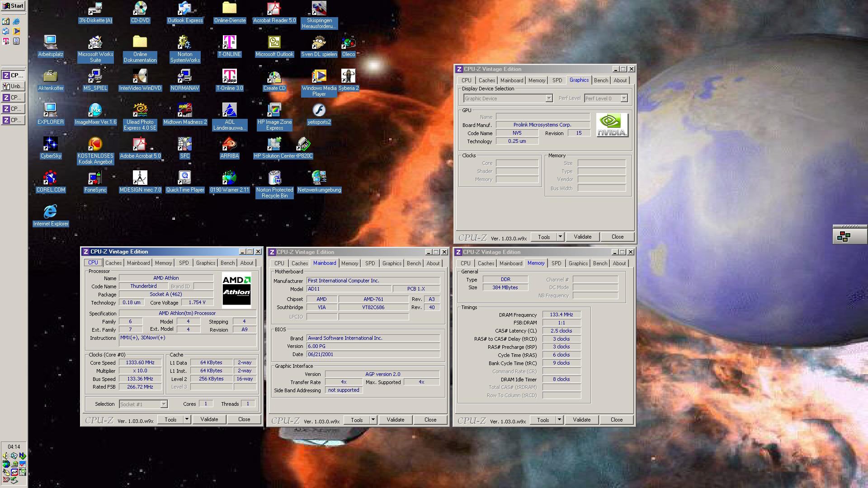Open the Syberia 2 game shortcut
Screen dimensions: 868x488
pyautogui.click(x=348, y=77)
